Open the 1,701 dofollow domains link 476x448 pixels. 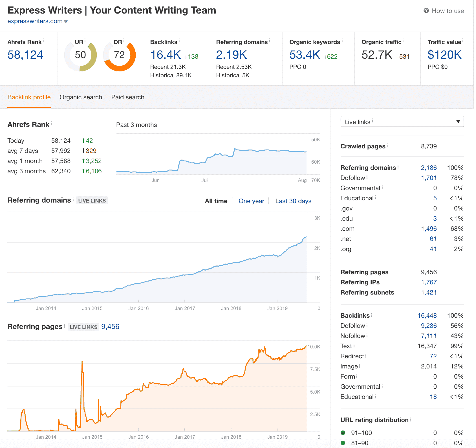429,178
